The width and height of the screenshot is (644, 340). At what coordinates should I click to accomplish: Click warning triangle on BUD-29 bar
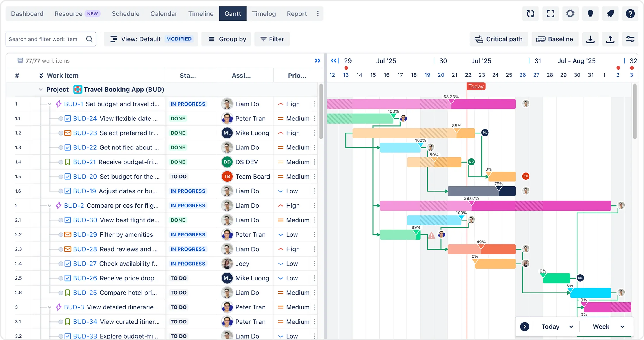(x=431, y=235)
